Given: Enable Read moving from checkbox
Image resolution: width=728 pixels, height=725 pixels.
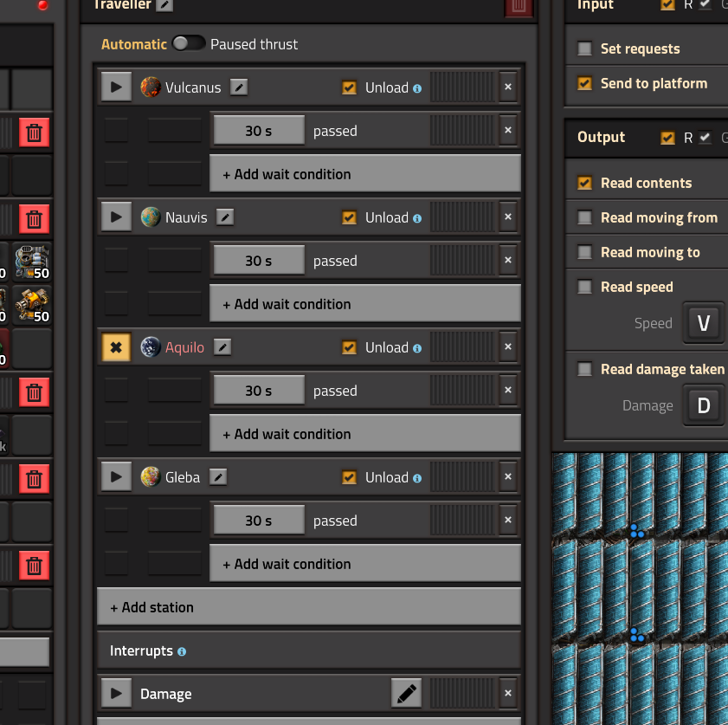Looking at the screenshot, I should tap(584, 217).
